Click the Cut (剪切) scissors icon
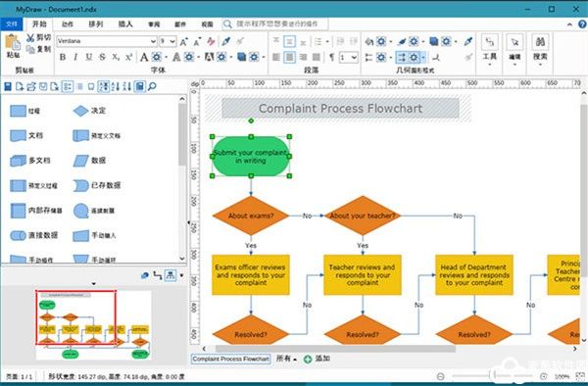The image size is (588, 386). click(30, 37)
